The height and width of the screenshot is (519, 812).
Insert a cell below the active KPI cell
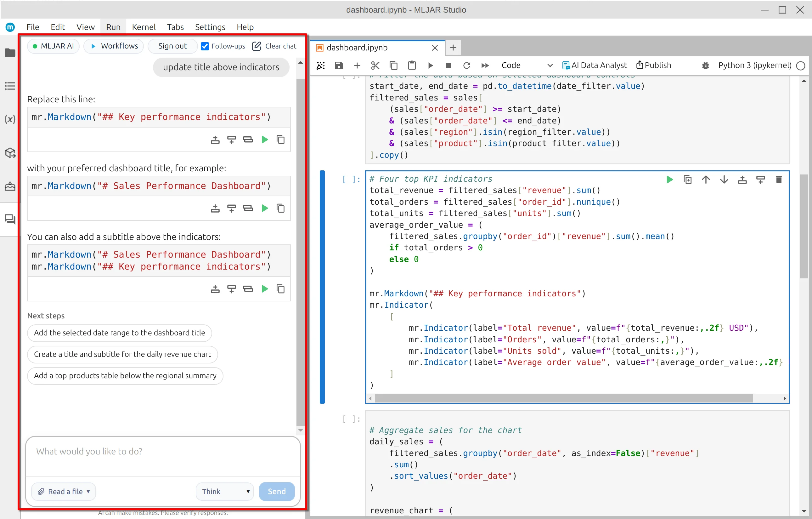760,180
